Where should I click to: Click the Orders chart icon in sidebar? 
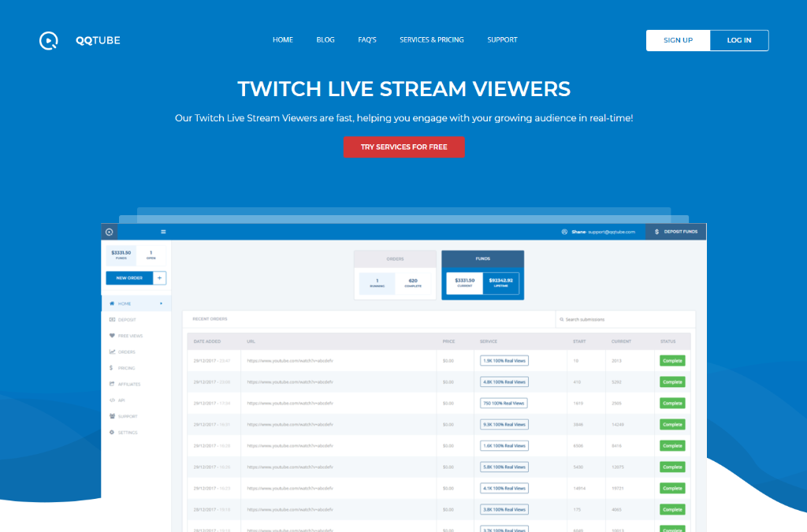112,352
